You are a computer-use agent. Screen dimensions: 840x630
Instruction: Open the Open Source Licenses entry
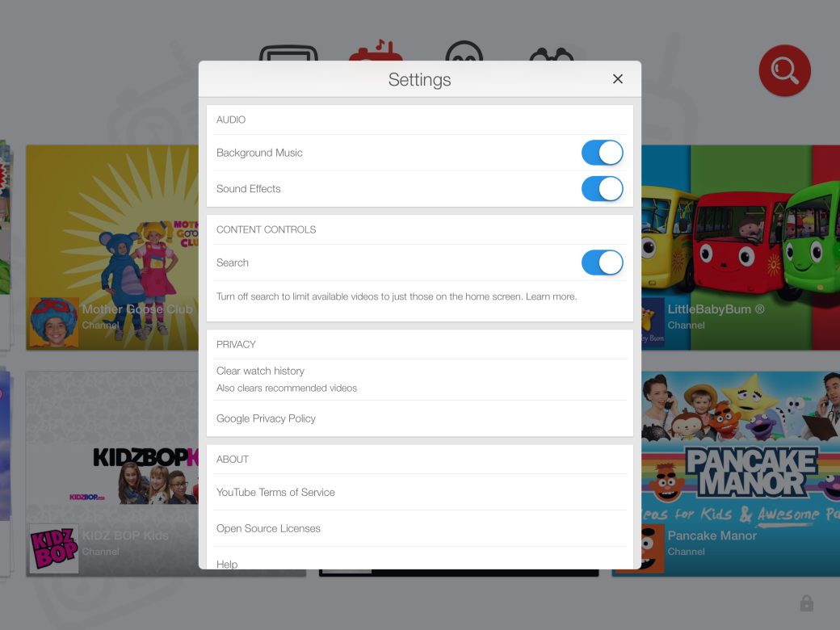point(268,528)
